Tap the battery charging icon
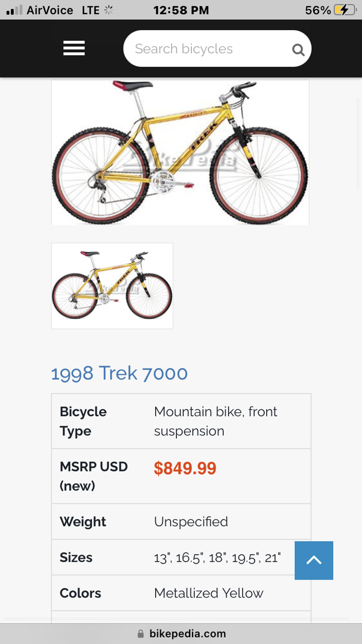 point(344,10)
